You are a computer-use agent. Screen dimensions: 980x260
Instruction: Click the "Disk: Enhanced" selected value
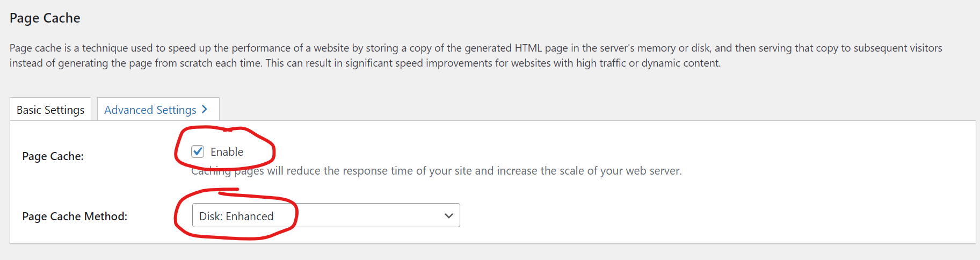click(x=236, y=216)
